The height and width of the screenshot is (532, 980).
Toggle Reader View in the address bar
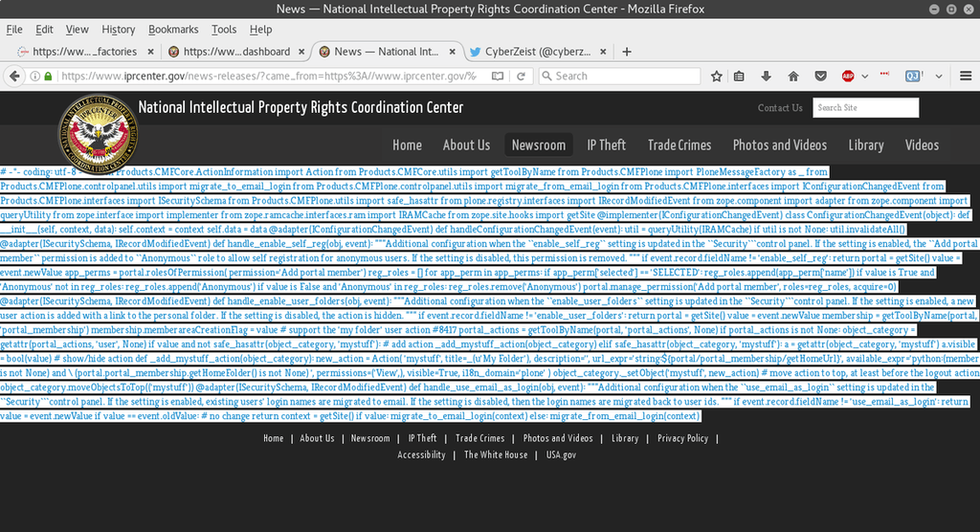pos(498,76)
